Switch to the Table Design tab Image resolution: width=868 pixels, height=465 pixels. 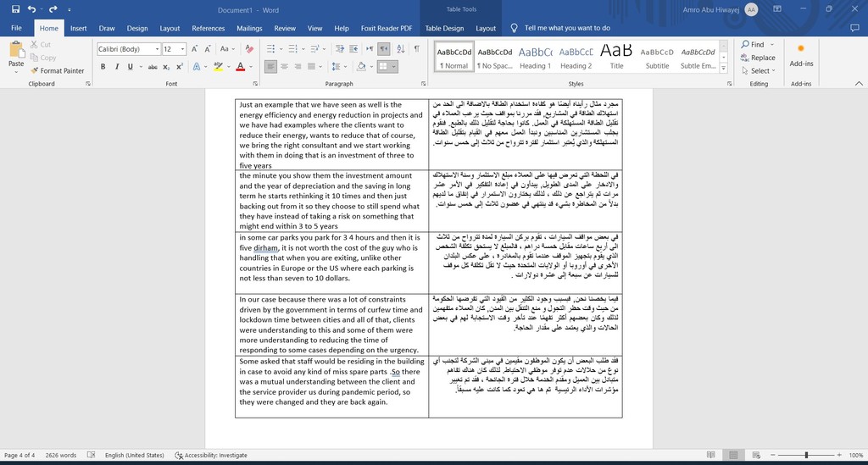click(444, 28)
